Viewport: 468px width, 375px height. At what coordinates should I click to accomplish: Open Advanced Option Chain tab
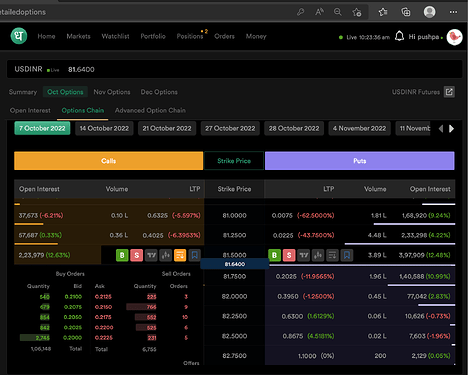(150, 110)
